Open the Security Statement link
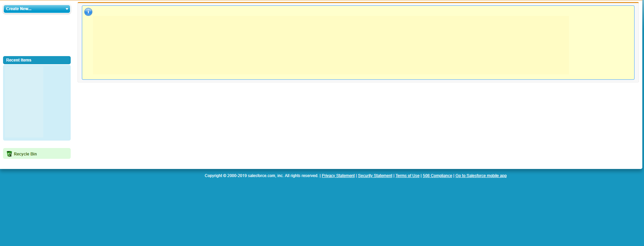Image resolution: width=644 pixels, height=246 pixels. [x=375, y=176]
